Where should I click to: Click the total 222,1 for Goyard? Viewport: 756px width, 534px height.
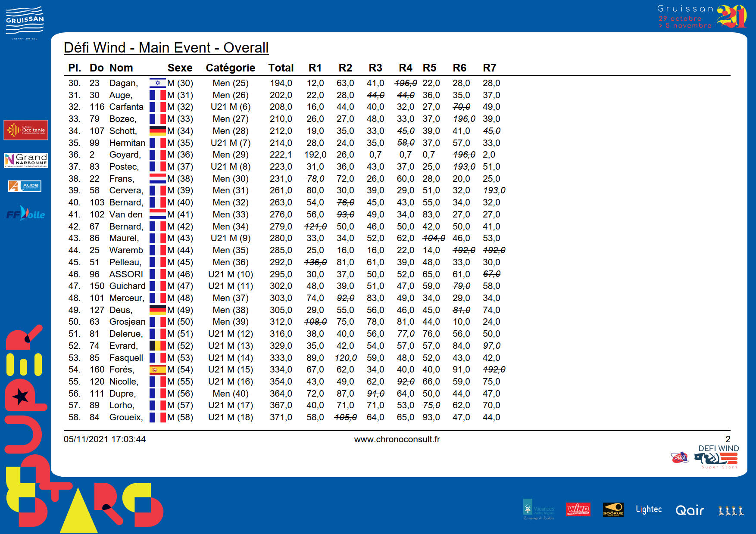(x=281, y=155)
